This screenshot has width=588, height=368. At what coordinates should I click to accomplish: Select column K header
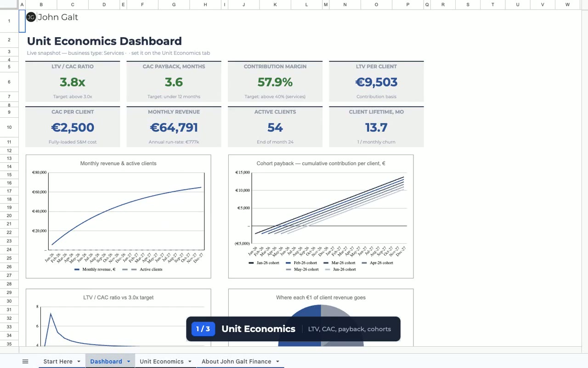pos(275,5)
